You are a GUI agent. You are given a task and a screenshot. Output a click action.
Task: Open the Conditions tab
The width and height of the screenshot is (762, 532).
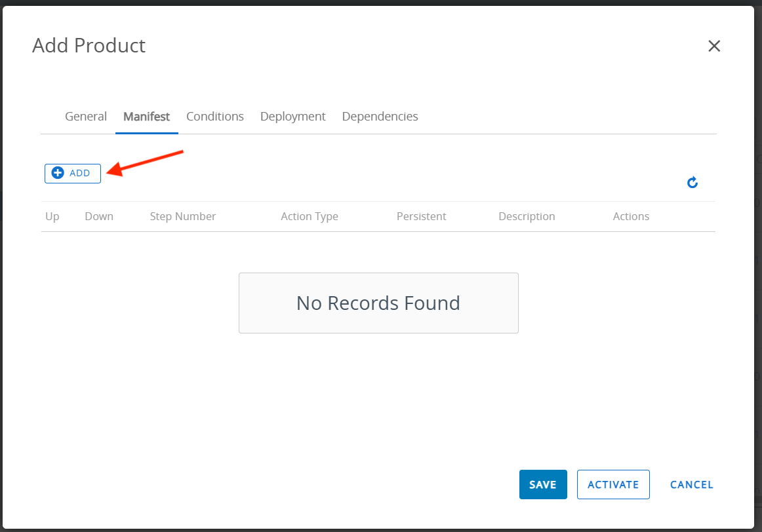[x=214, y=117]
